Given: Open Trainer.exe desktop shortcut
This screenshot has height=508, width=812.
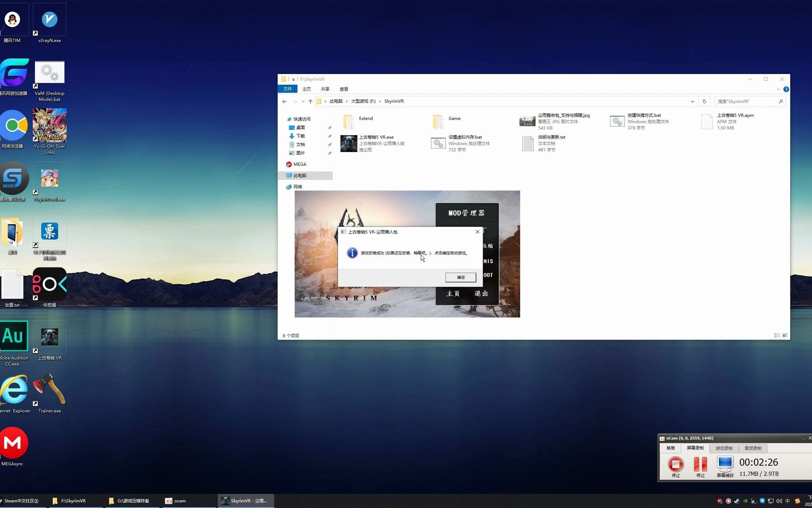Looking at the screenshot, I should [50, 393].
